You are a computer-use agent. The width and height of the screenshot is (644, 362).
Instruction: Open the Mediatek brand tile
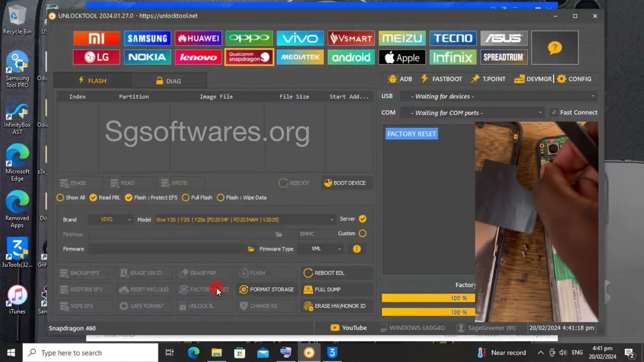(x=300, y=57)
